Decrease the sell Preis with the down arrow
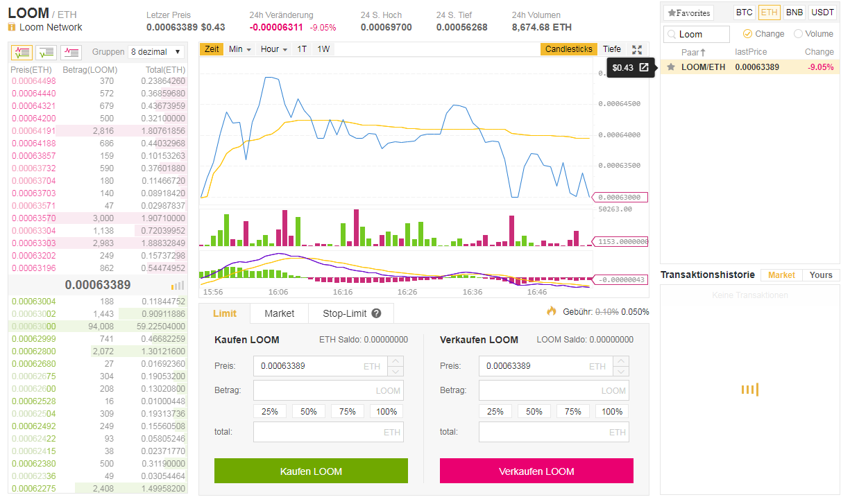 621,371
